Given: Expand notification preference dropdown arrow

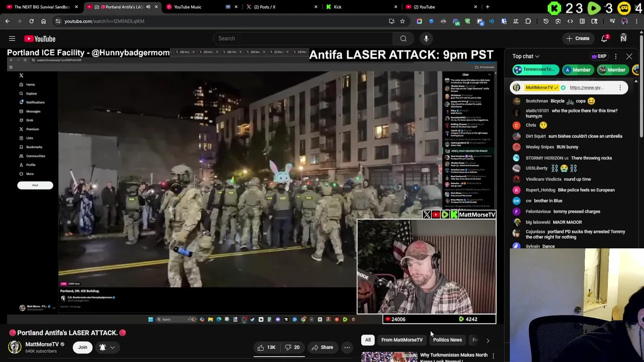Looking at the screenshot, I should pyautogui.click(x=112, y=347).
